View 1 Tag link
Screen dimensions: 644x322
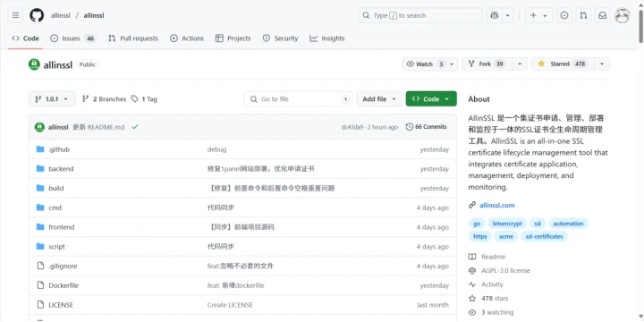(144, 99)
